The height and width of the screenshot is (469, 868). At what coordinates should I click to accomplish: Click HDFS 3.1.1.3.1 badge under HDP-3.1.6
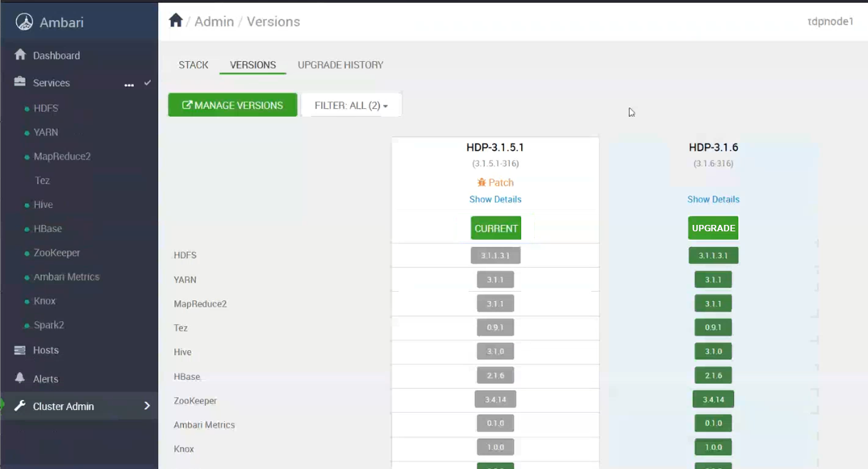coord(713,255)
